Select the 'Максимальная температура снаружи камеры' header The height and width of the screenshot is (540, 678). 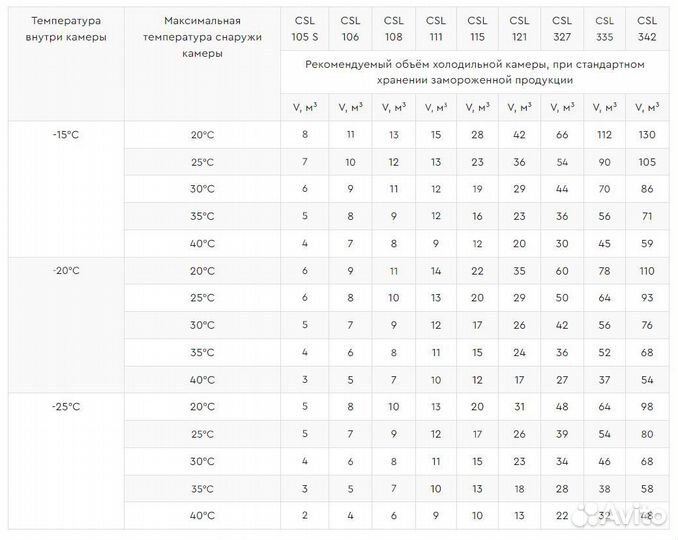click(202, 37)
